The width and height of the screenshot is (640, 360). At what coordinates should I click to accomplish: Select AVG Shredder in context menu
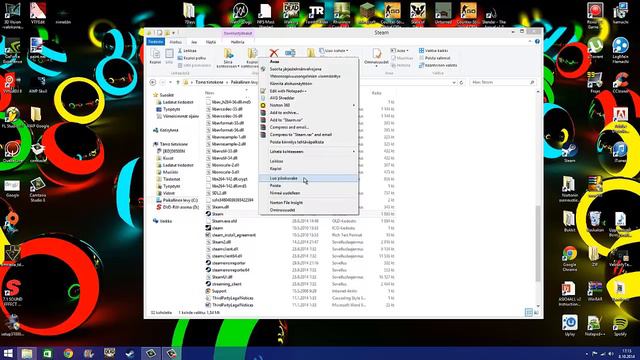pos(309,98)
